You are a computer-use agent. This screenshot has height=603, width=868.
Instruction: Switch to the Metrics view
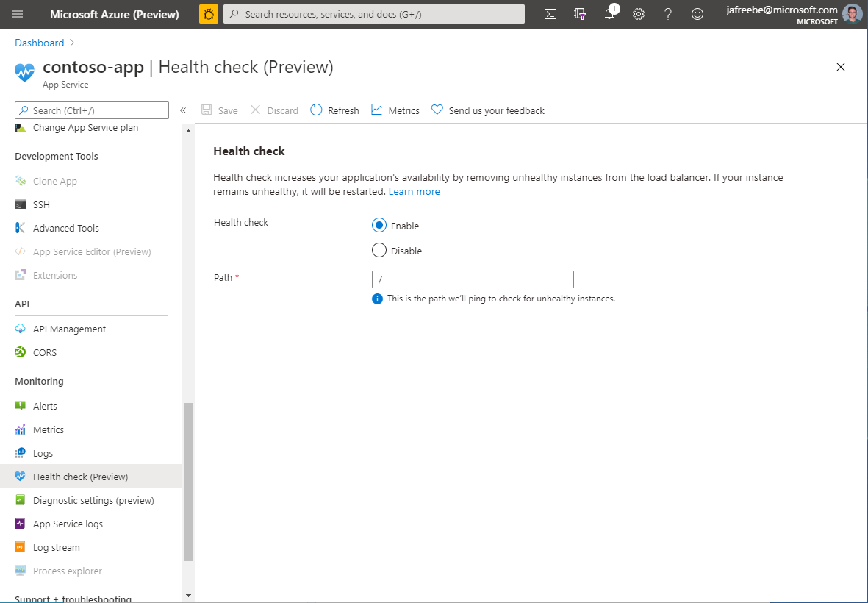pos(395,110)
